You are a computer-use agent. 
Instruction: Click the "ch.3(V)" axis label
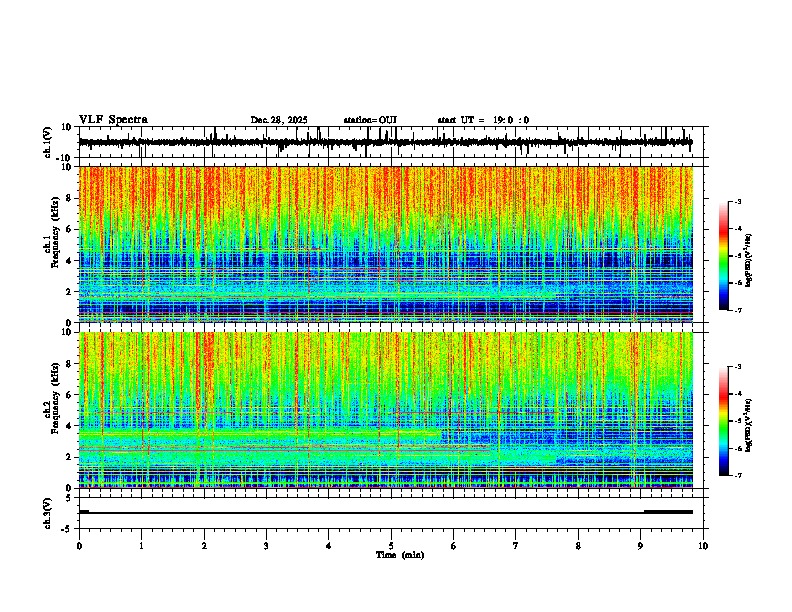pyautogui.click(x=48, y=513)
